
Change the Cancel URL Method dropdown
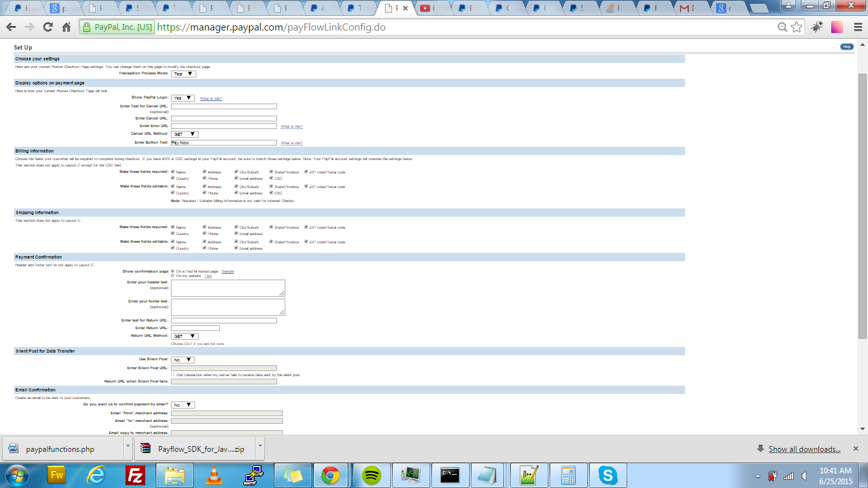(x=185, y=134)
